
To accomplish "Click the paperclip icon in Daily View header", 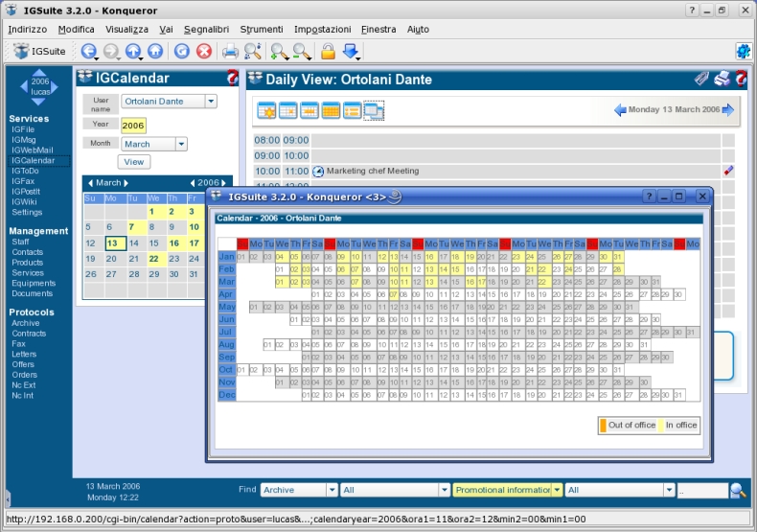I will tap(701, 79).
